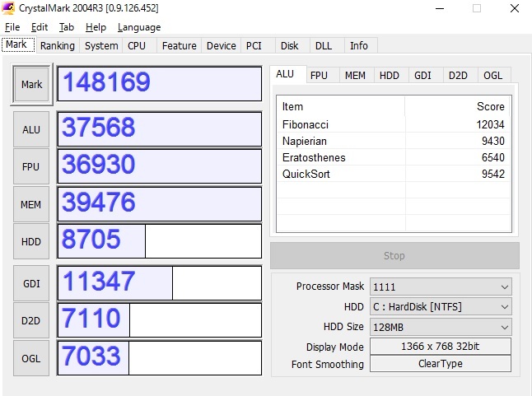532x396 pixels.
Task: Select the Napierian row
Action: pos(394,141)
